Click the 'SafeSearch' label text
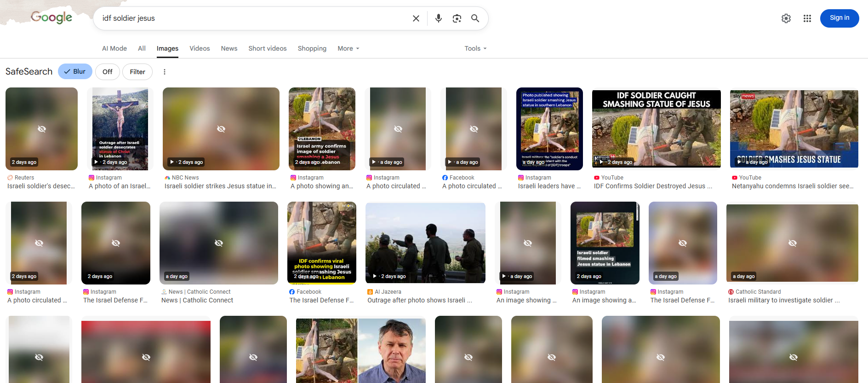This screenshot has width=868, height=383. click(29, 72)
